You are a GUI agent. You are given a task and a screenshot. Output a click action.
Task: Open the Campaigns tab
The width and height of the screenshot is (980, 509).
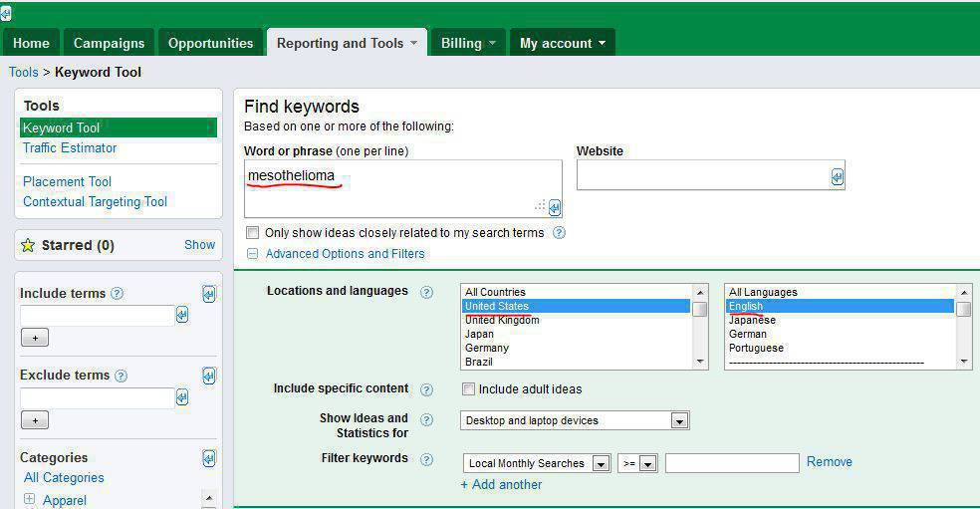coord(109,43)
